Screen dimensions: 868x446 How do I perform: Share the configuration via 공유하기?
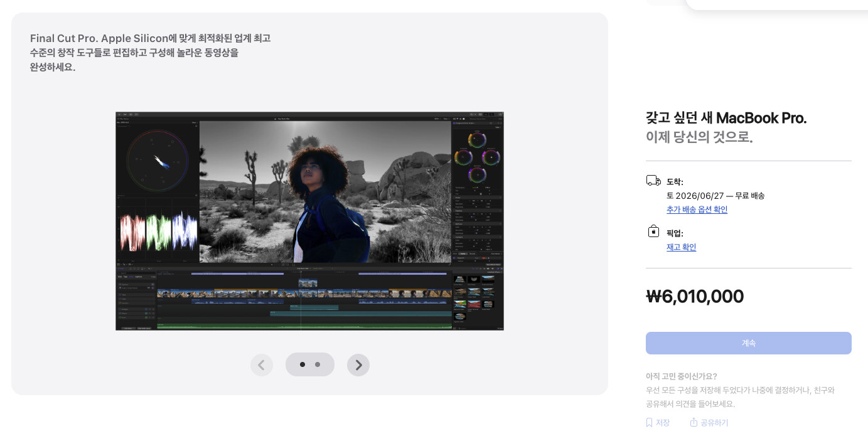pyautogui.click(x=709, y=423)
